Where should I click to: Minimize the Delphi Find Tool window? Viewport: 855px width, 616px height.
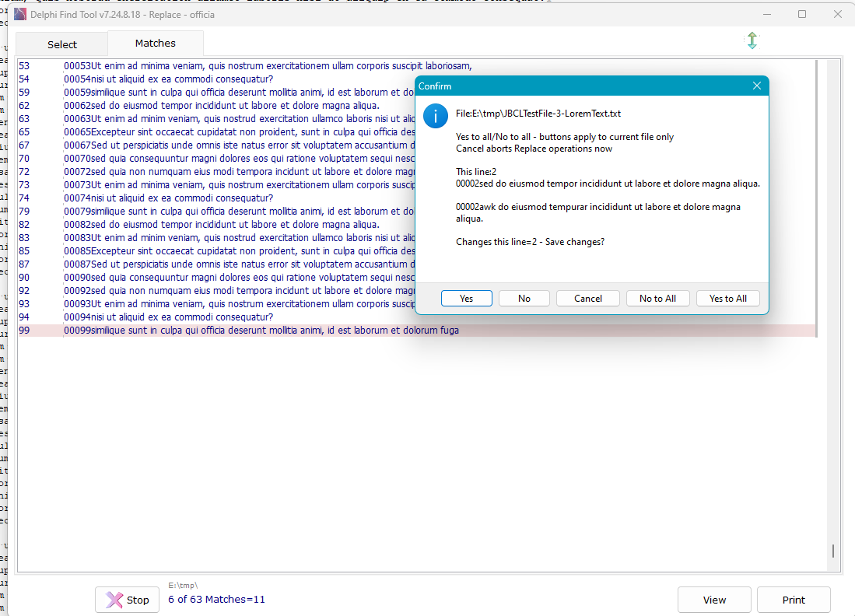pyautogui.click(x=766, y=14)
